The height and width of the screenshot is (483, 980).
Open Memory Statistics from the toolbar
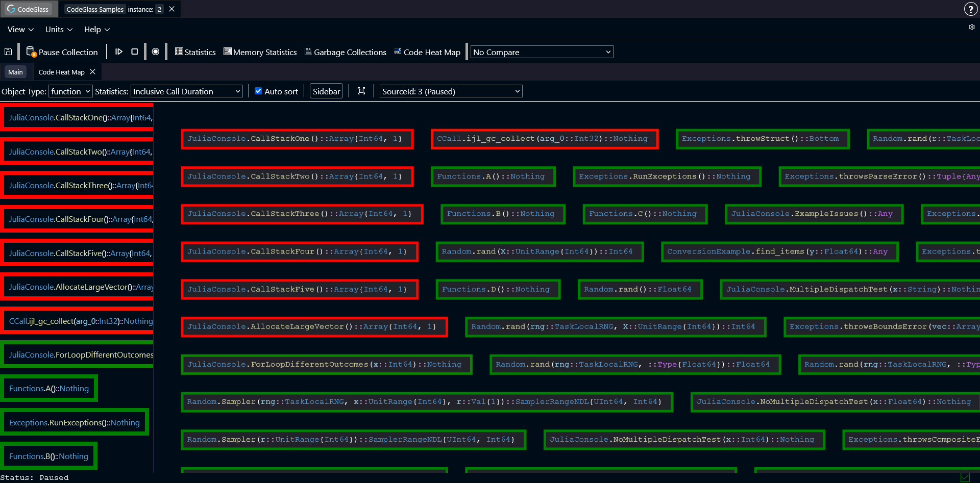(x=260, y=52)
